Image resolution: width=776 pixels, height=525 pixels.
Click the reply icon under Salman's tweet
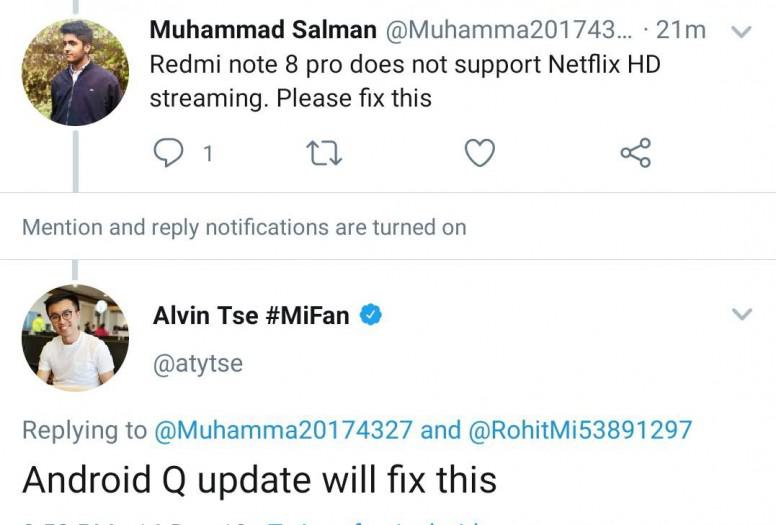[x=169, y=153]
